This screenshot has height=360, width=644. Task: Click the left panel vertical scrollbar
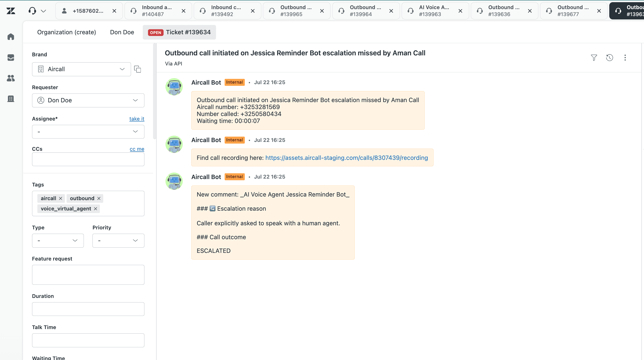154,91
